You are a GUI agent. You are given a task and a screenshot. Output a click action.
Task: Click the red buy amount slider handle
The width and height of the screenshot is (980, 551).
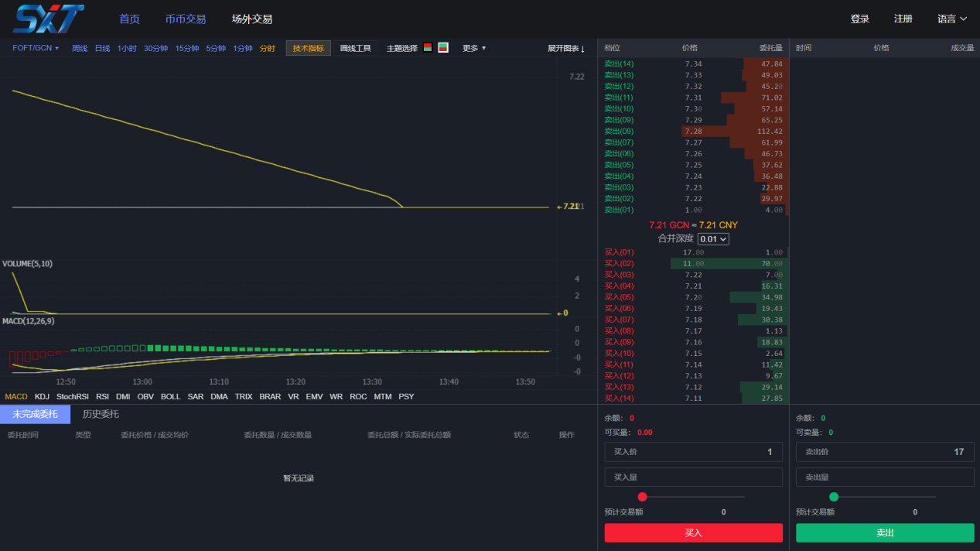[642, 497]
